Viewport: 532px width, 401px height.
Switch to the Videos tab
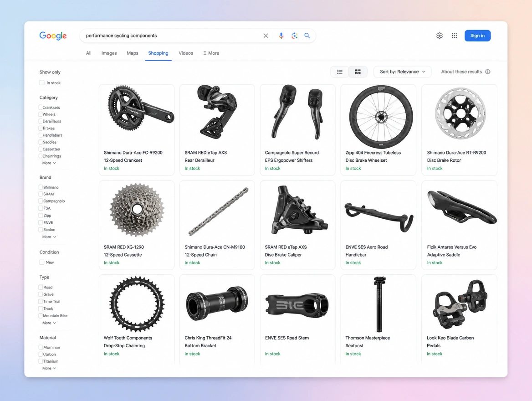(185, 53)
